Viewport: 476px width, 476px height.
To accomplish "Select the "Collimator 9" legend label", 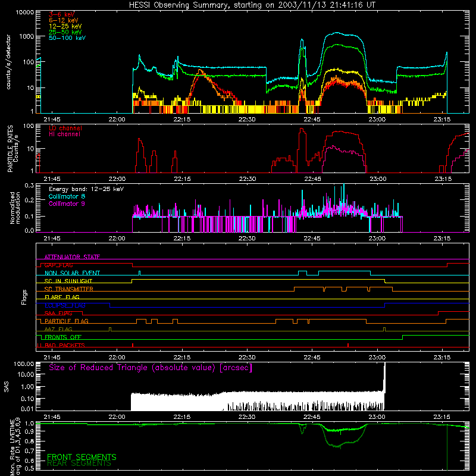I will tap(67, 203).
